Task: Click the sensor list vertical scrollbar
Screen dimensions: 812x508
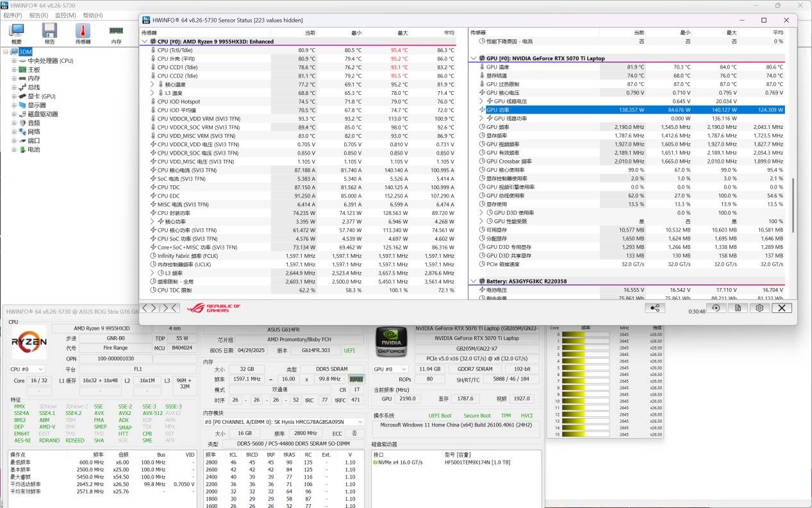Action: pyautogui.click(x=793, y=205)
